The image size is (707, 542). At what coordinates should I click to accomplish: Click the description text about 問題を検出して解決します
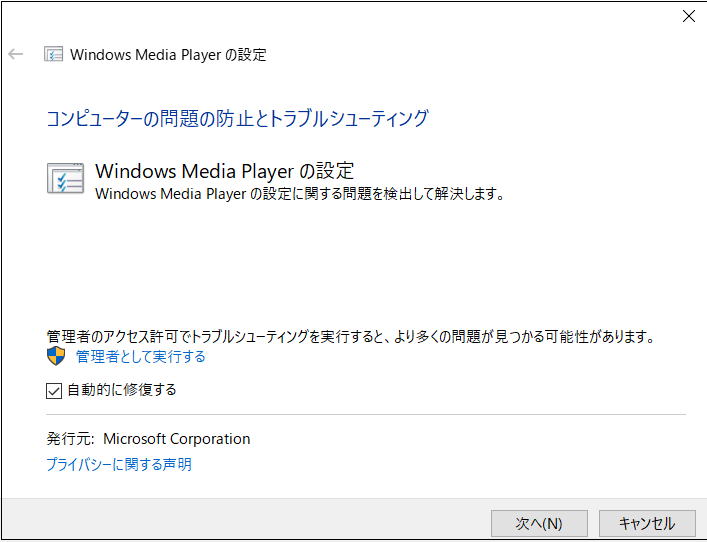click(298, 194)
